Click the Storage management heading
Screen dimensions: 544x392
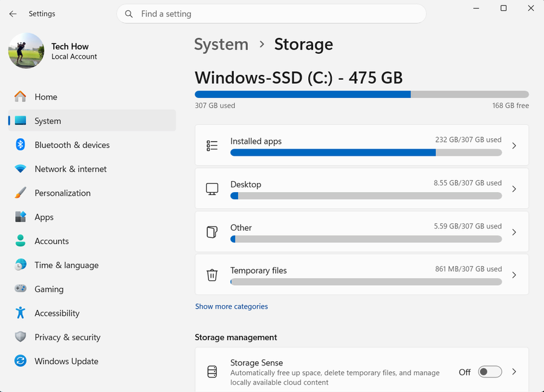236,337
